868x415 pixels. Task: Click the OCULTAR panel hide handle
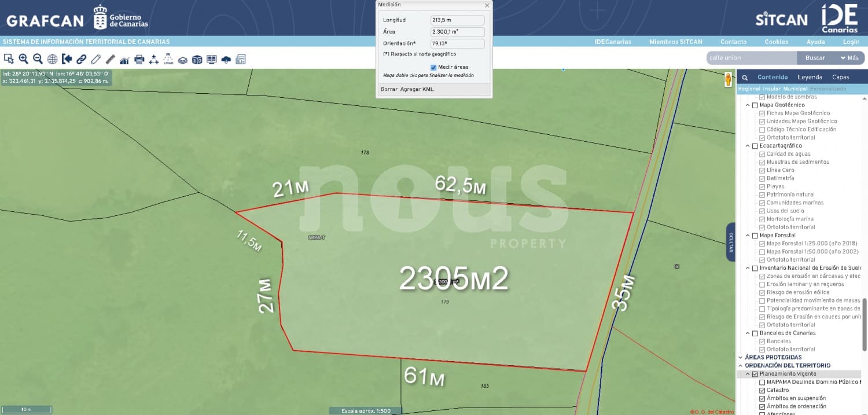point(730,242)
